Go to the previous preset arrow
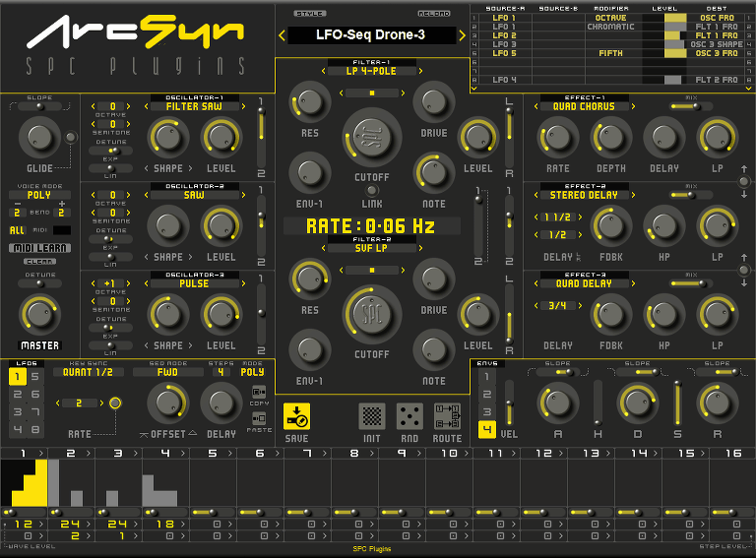Viewport: 756px width, 558px height. tap(283, 35)
